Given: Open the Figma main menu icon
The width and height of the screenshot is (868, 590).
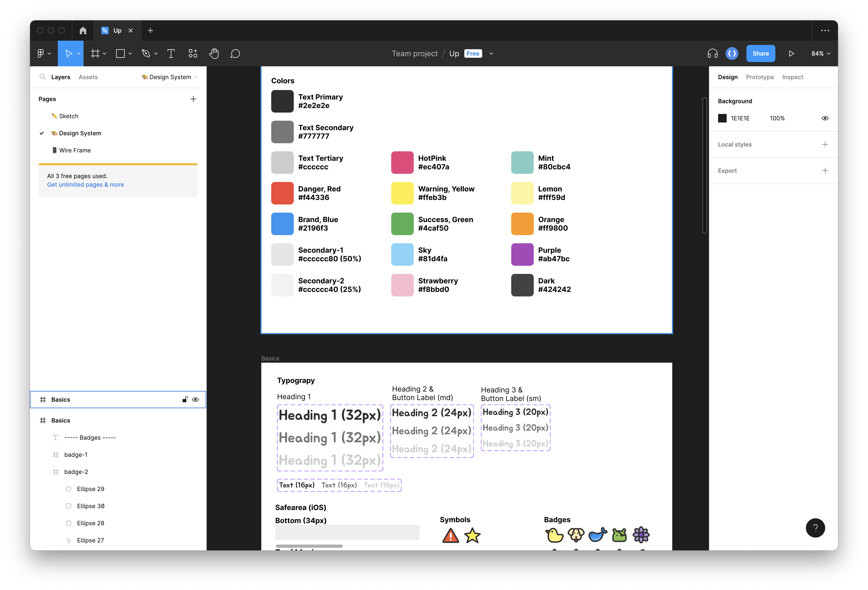Looking at the screenshot, I should tap(41, 53).
